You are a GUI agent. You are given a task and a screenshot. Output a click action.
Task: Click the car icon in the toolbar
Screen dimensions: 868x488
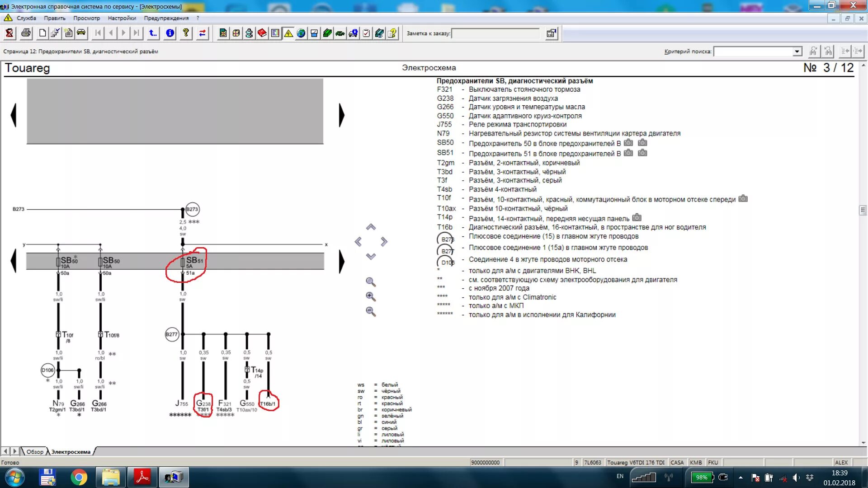point(81,33)
